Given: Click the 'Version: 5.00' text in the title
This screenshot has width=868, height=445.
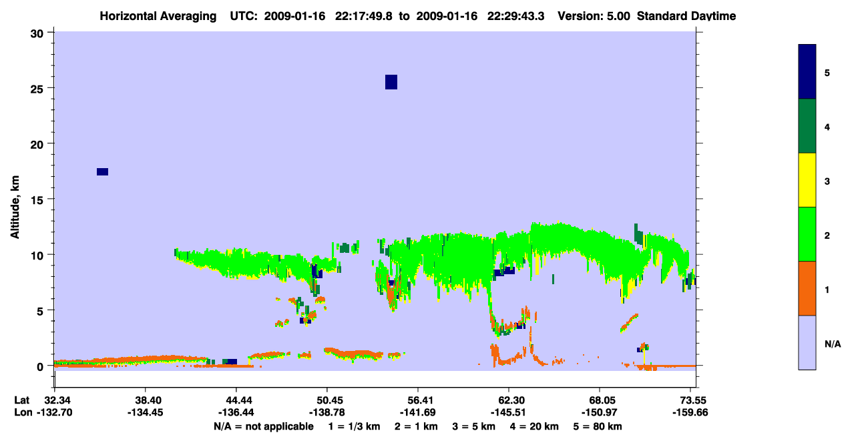Looking at the screenshot, I should (x=594, y=16).
